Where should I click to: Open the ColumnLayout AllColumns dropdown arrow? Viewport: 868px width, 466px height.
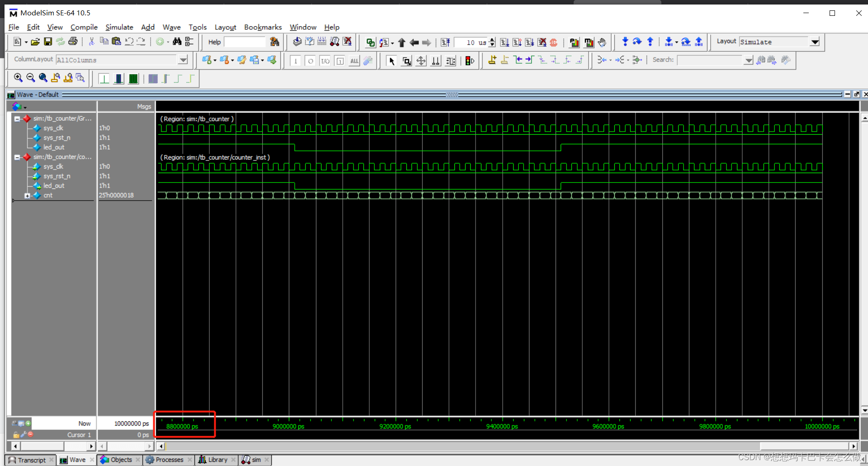[x=183, y=60]
